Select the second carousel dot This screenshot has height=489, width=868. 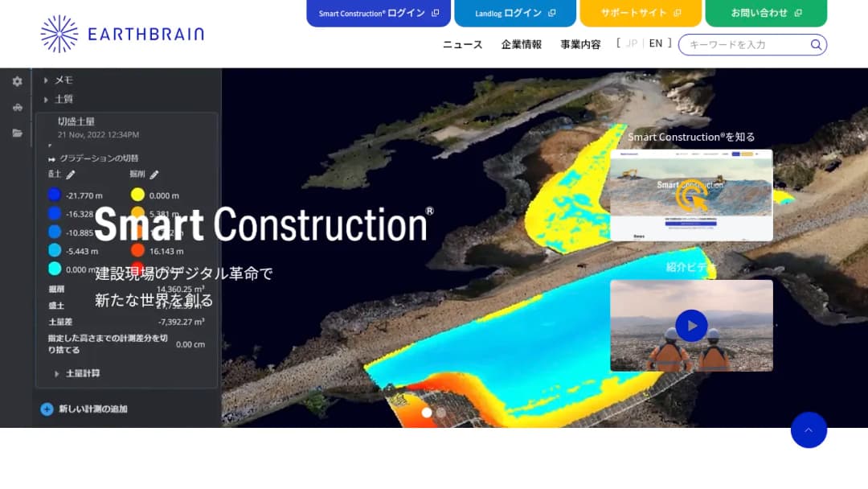pos(440,413)
